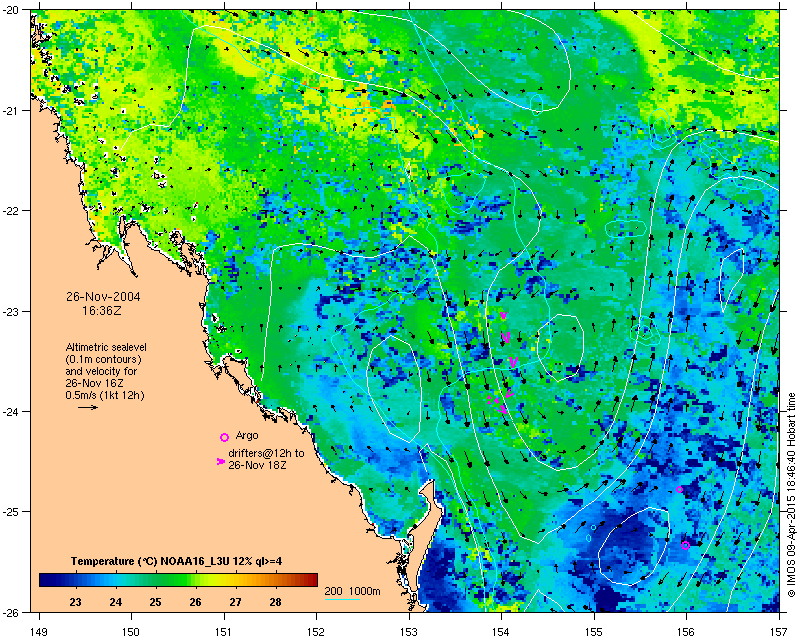Click the color bar tick label "24"
This screenshot has width=800, height=640.
115,602
